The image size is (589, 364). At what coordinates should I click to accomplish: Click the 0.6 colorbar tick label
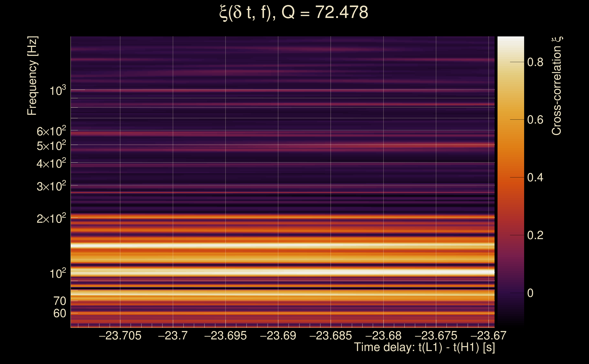coord(535,120)
